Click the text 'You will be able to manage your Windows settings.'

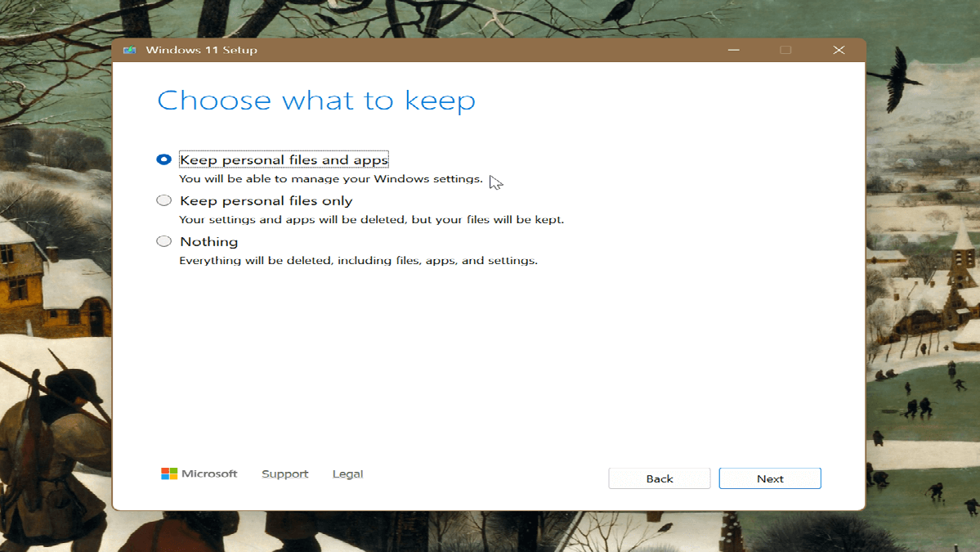click(331, 179)
